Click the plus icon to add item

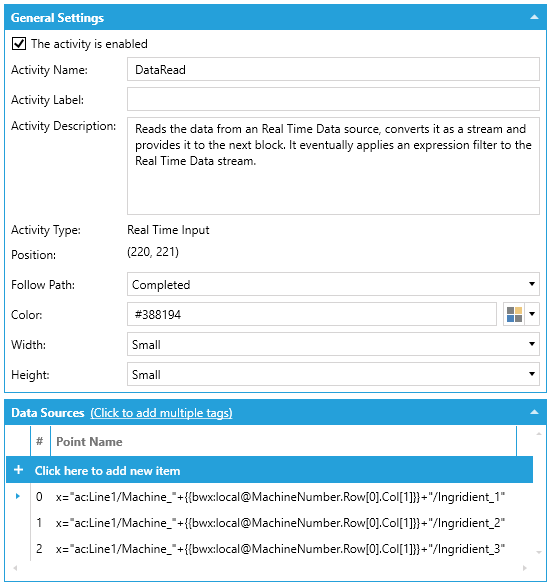click(18, 470)
